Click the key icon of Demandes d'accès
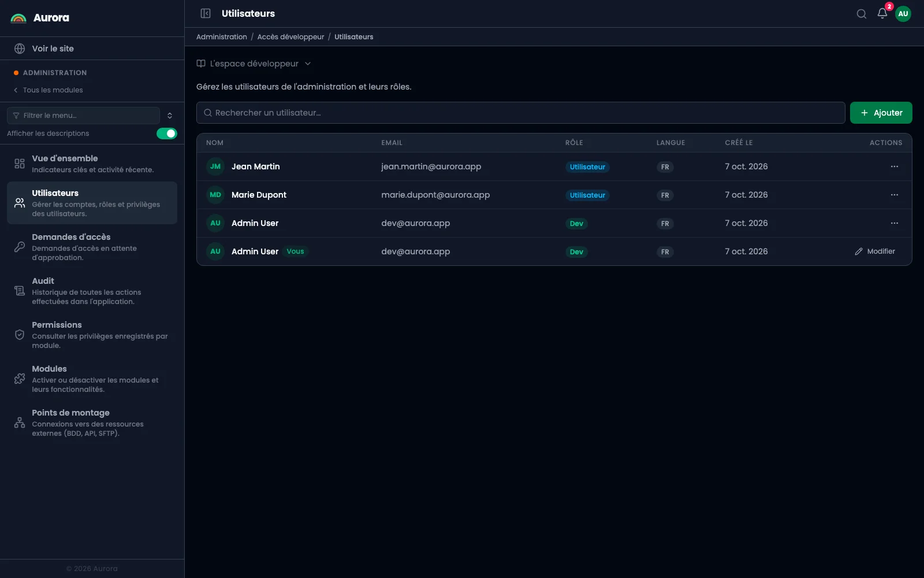 pyautogui.click(x=20, y=247)
